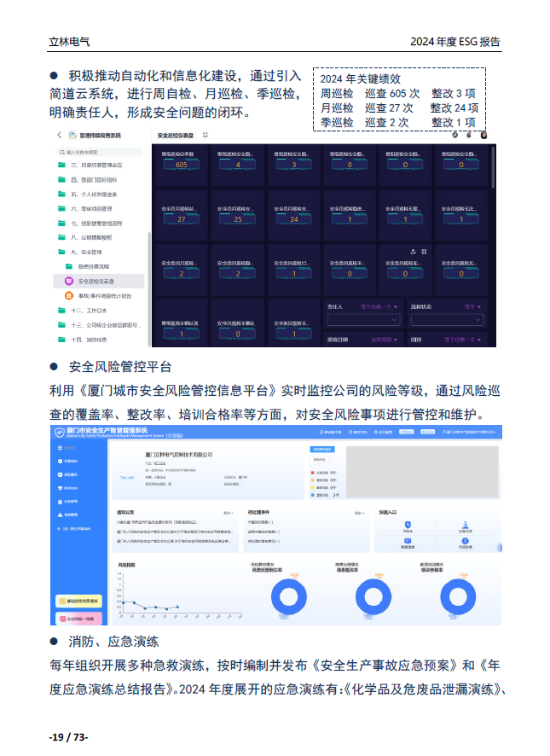The height and width of the screenshot is (756, 550).
Task: Click the 厦门市安全生产智慧管理系统 shield logo
Action: [60, 433]
